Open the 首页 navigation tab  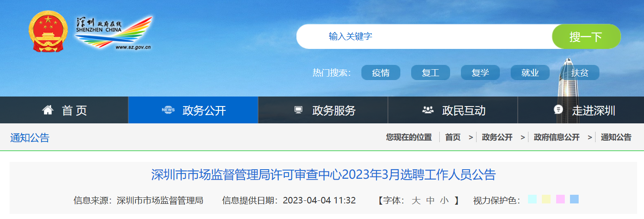click(x=64, y=110)
